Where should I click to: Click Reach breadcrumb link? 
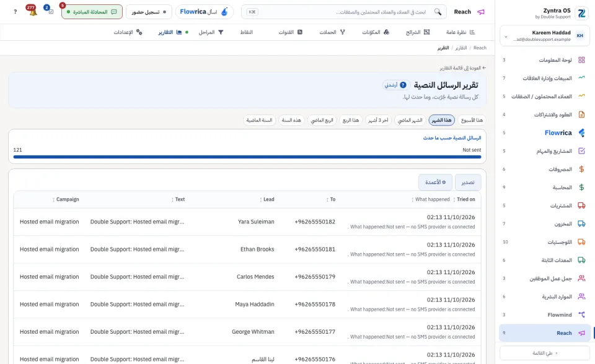(x=480, y=48)
